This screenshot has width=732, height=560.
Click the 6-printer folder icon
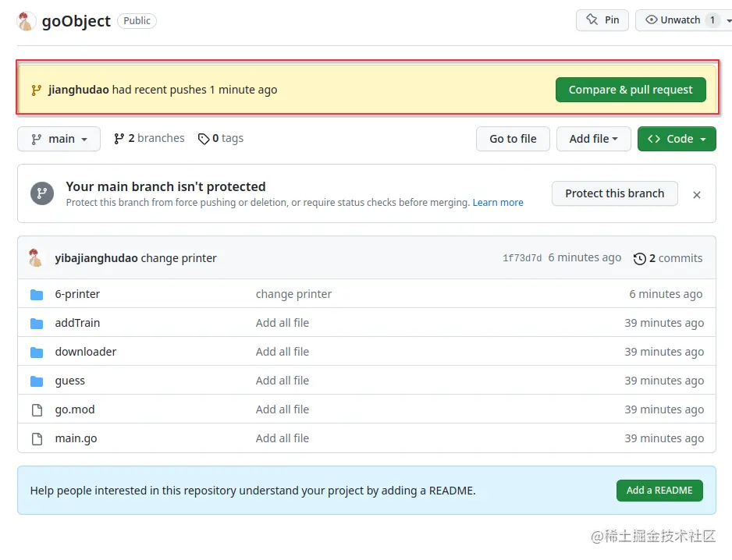tap(37, 294)
